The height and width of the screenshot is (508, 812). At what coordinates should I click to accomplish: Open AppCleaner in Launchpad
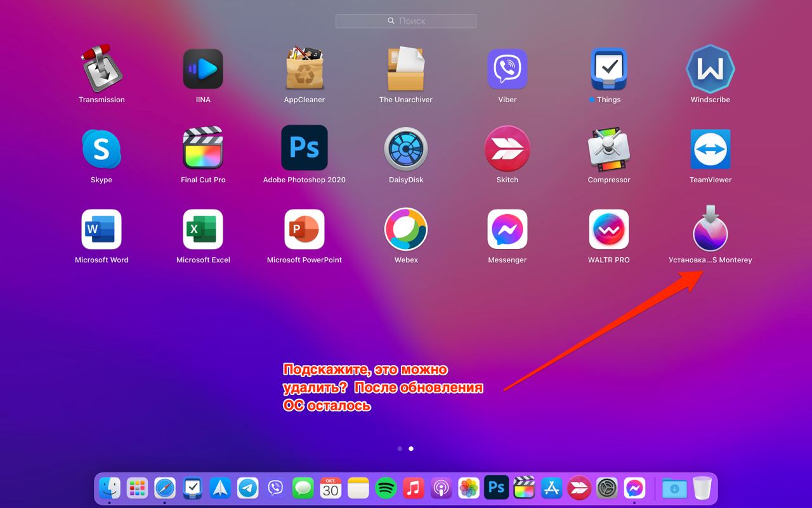coord(304,68)
